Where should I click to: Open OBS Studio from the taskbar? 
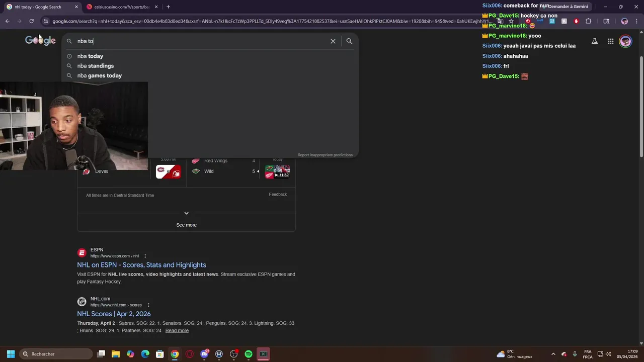tap(233, 354)
